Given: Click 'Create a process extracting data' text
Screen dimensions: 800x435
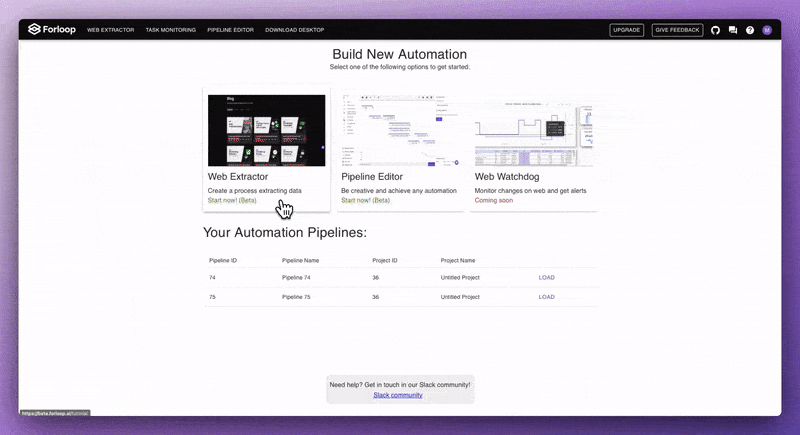Looking at the screenshot, I should click(x=255, y=191).
